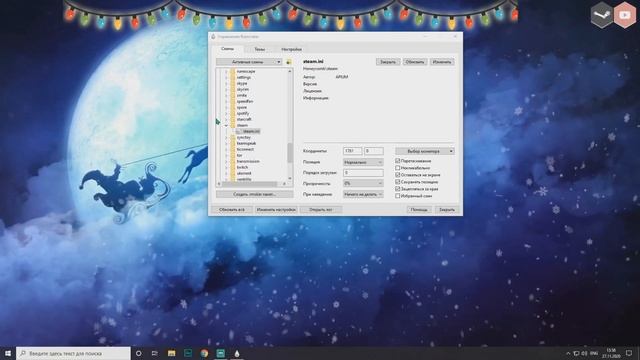Click the Windows taskbar search box

point(73,353)
